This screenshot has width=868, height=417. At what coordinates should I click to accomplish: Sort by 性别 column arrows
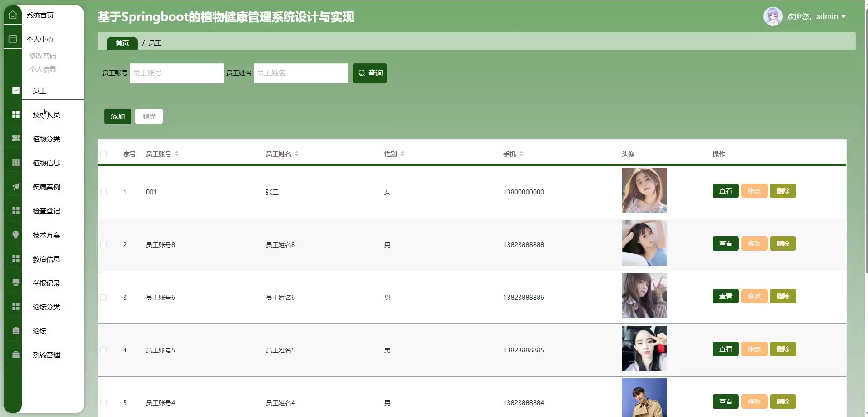point(403,154)
